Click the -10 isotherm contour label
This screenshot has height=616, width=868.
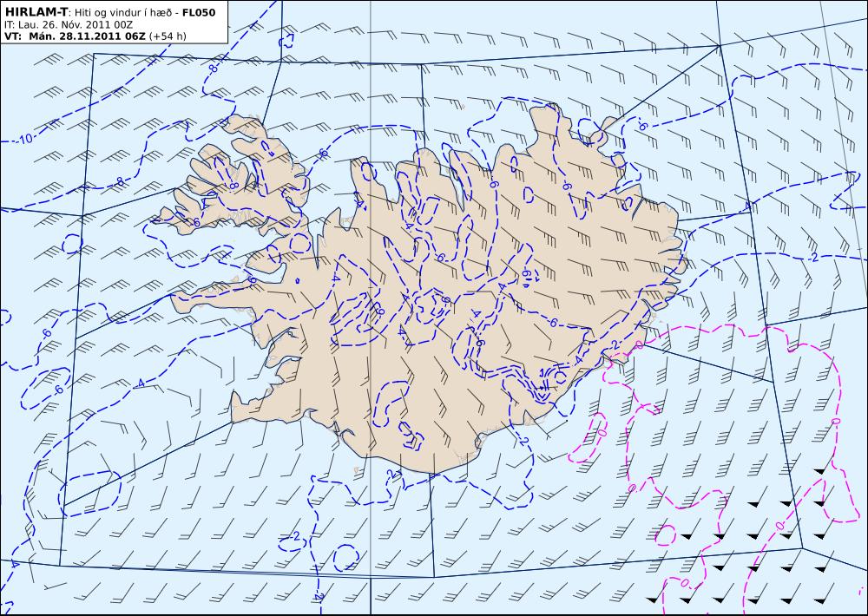25,139
